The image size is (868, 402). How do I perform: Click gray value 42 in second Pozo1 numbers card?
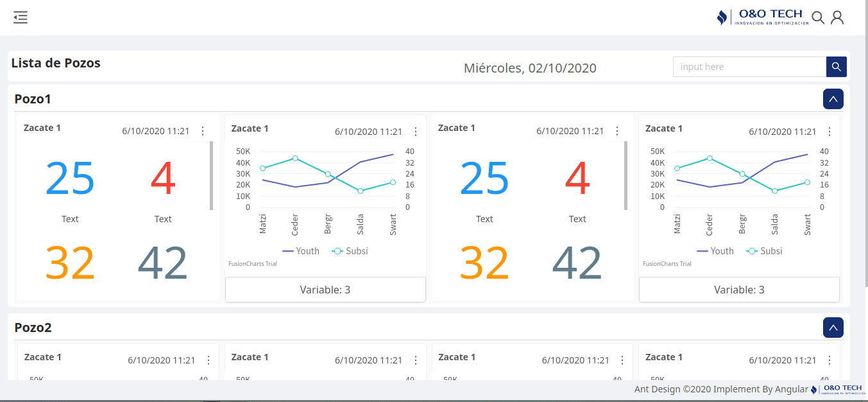(577, 263)
